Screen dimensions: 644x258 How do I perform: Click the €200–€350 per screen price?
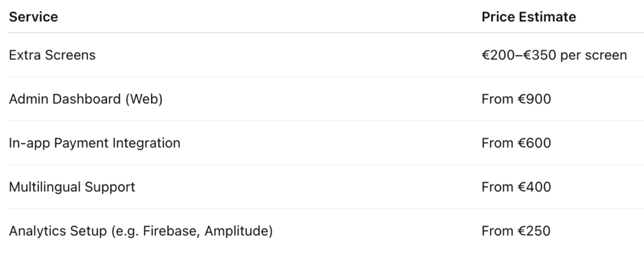(x=554, y=55)
